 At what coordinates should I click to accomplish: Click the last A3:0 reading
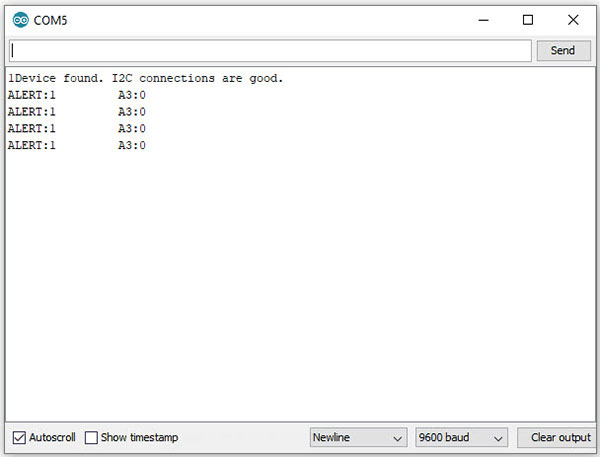(132, 145)
